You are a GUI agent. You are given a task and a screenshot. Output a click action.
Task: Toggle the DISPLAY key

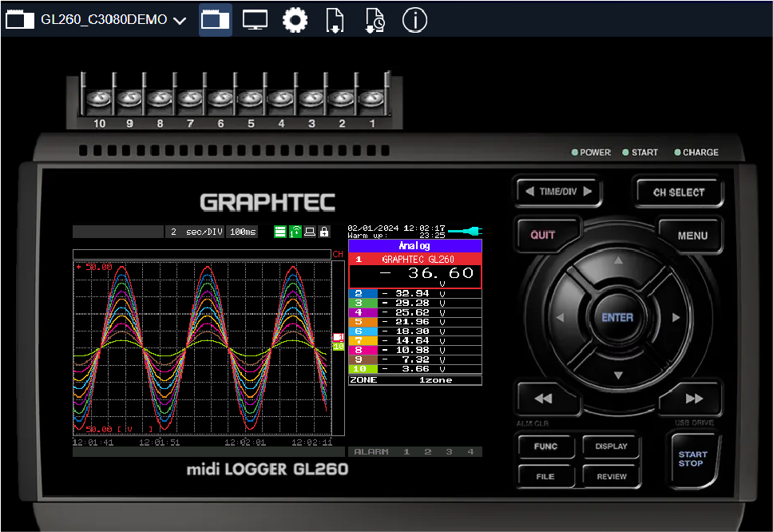(610, 446)
